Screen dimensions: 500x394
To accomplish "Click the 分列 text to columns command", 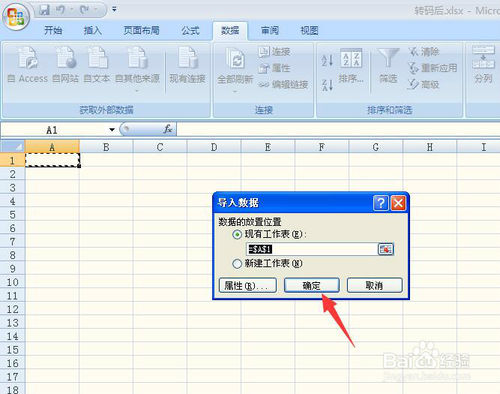I will 483,65.
